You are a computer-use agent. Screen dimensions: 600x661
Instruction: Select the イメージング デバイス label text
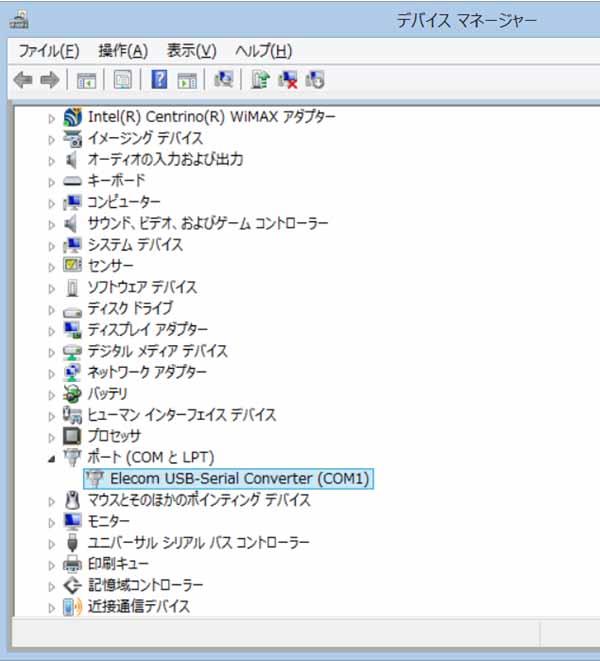pos(145,138)
